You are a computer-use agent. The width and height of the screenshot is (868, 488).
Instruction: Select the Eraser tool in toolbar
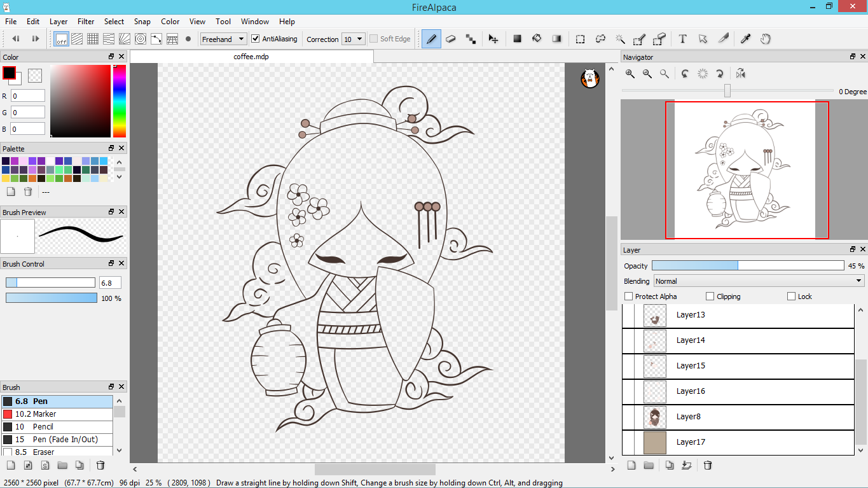451,39
